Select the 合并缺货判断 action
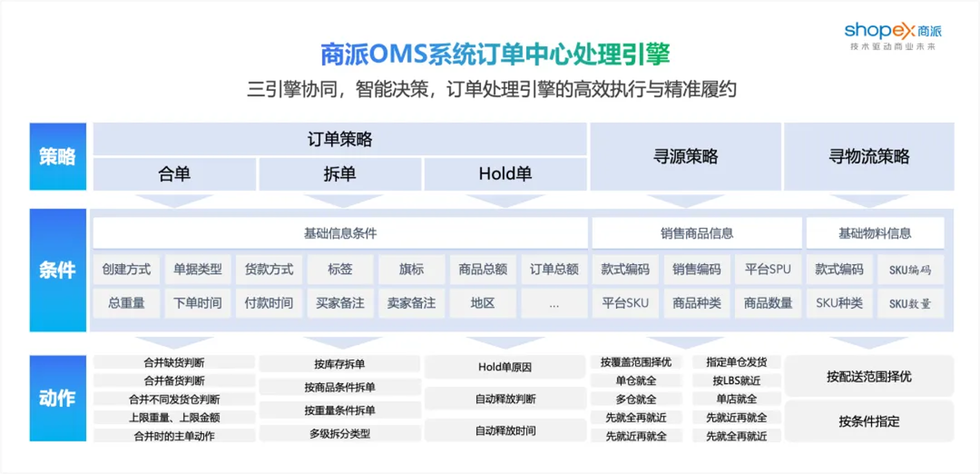 click(x=175, y=362)
